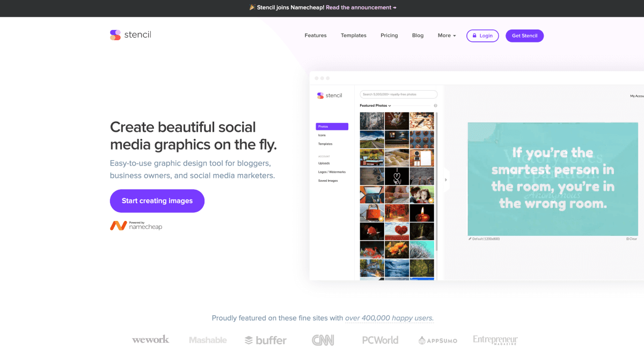Click the Start creating images button
The height and width of the screenshot is (356, 644).
click(157, 201)
